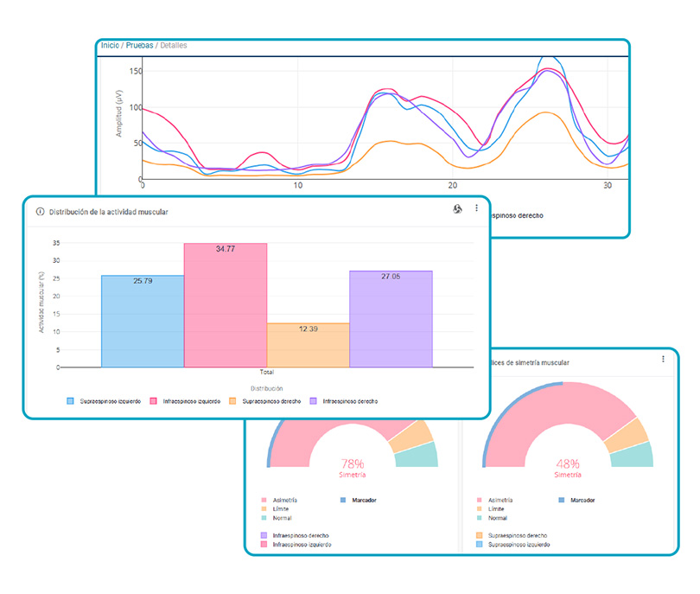This screenshot has width=700, height=594.
Task: Click the Normal color swatch under 48% gauge
Action: point(480,518)
